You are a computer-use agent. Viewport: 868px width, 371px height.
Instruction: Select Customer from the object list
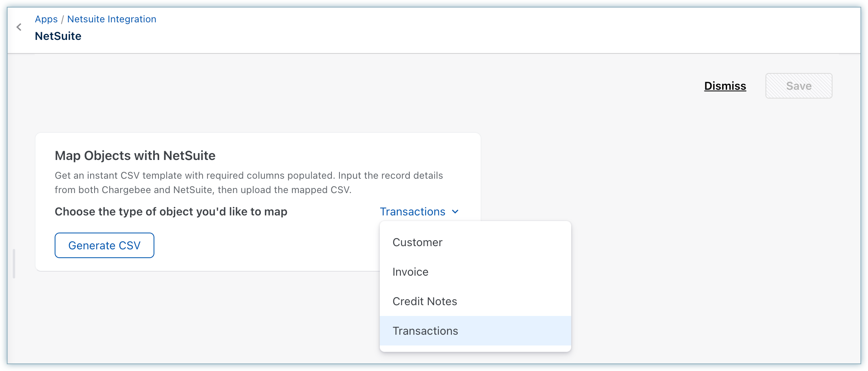pyautogui.click(x=417, y=242)
